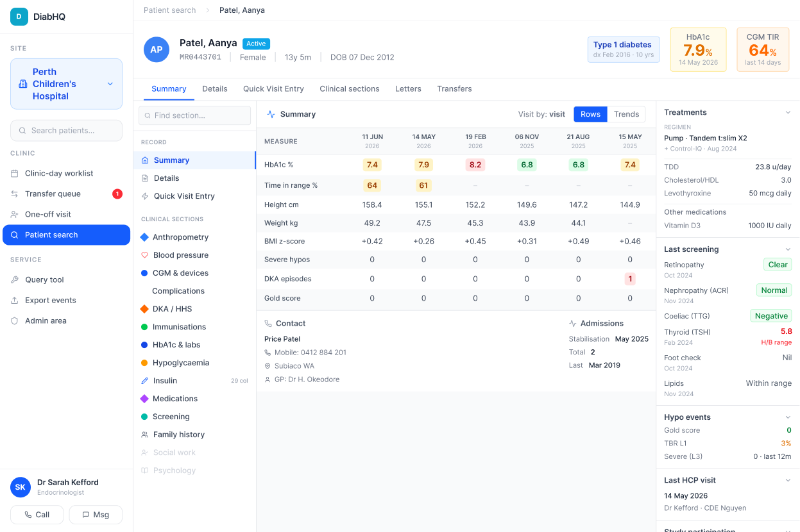Click the Transfer queue arrows icon

click(15, 194)
